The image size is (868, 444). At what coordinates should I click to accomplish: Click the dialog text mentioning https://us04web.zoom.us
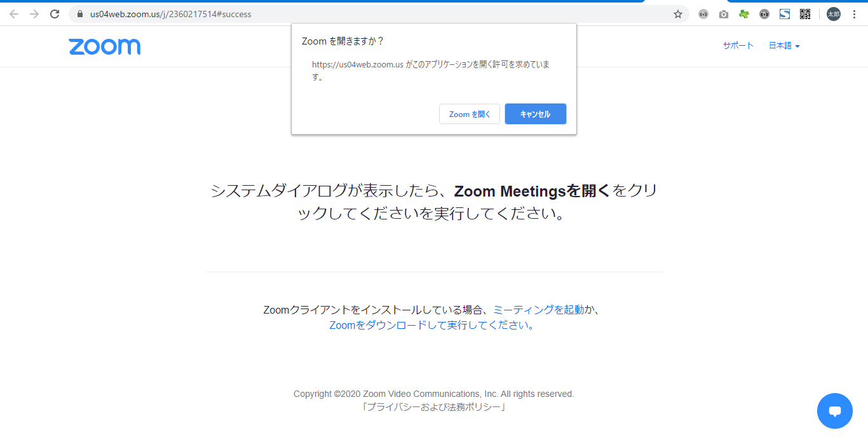(431, 71)
